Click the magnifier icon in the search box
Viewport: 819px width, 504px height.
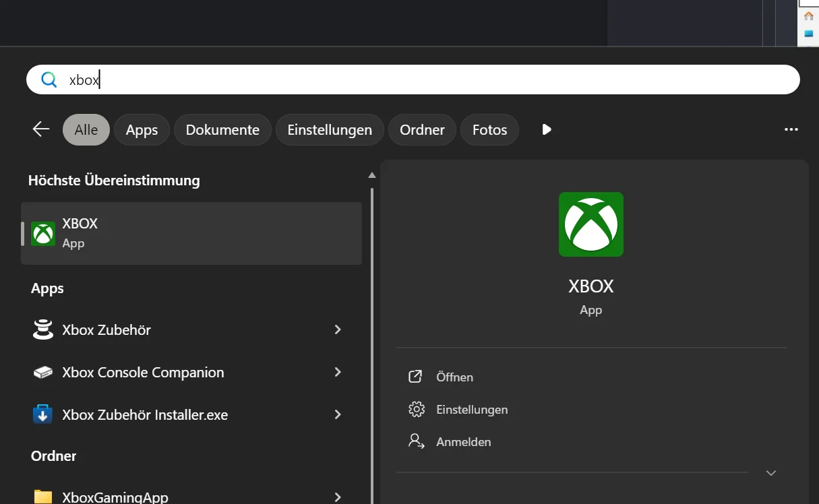point(49,80)
